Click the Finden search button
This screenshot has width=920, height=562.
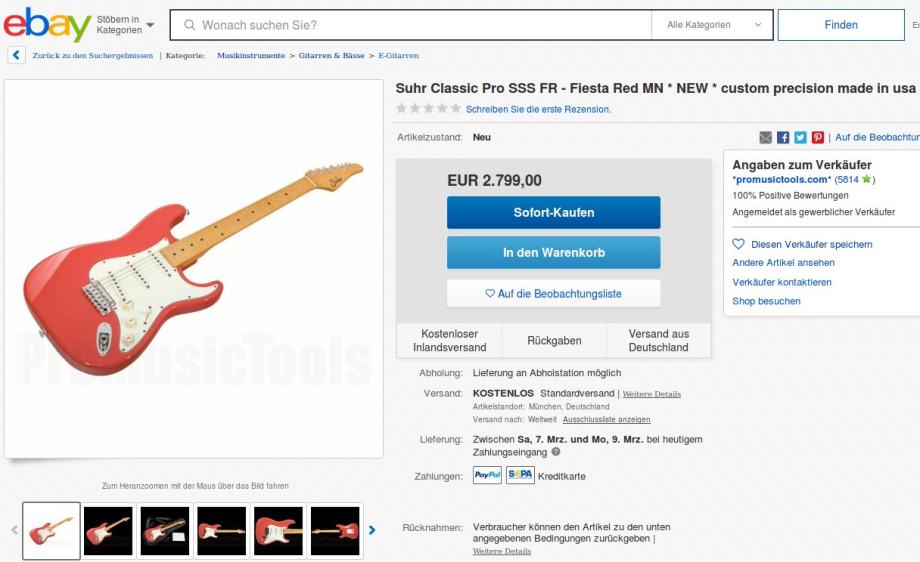841,25
